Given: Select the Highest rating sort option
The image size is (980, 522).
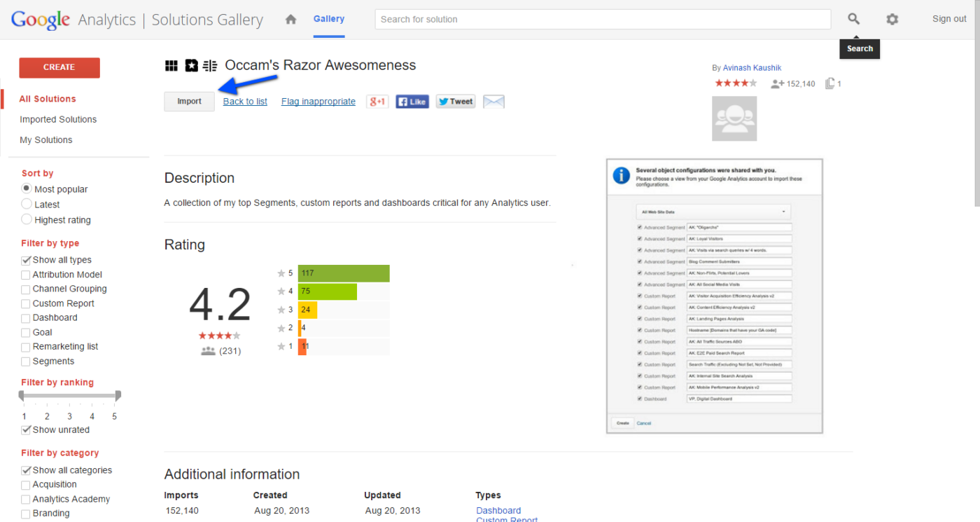Looking at the screenshot, I should pos(27,219).
